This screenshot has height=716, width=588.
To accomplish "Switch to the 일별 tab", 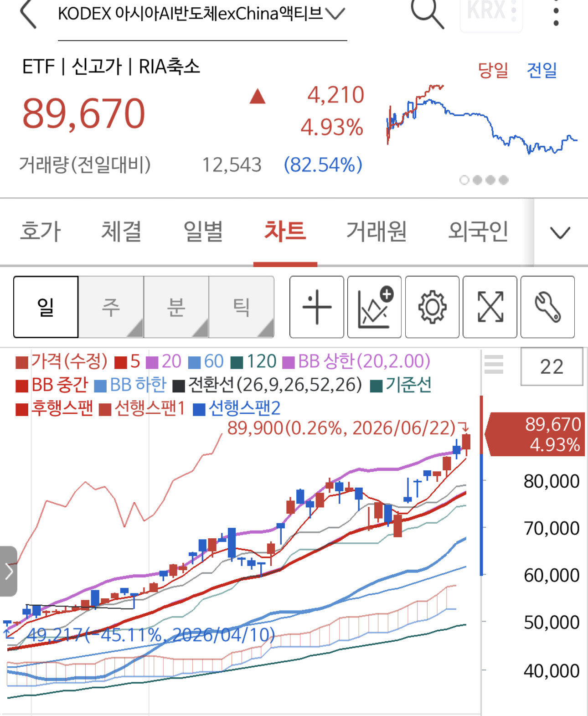I will point(203,231).
